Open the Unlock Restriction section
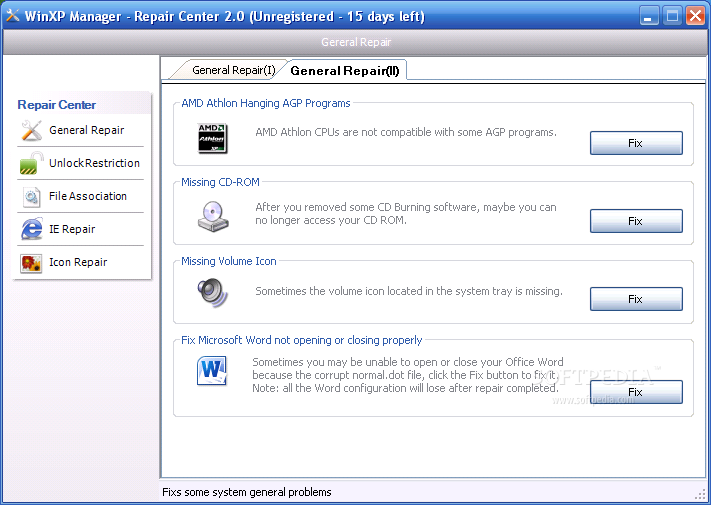This screenshot has width=711, height=505. pos(80,163)
